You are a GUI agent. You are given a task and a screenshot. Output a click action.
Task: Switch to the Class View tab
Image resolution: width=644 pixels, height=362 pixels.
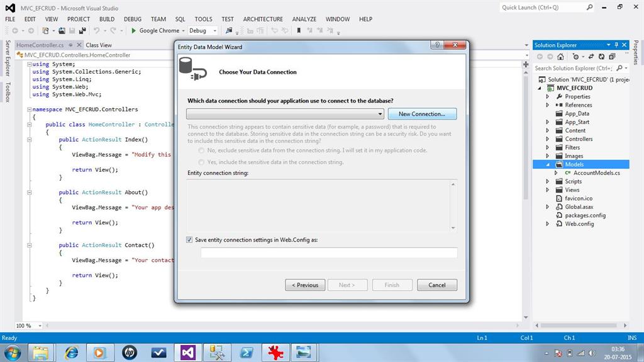99,45
